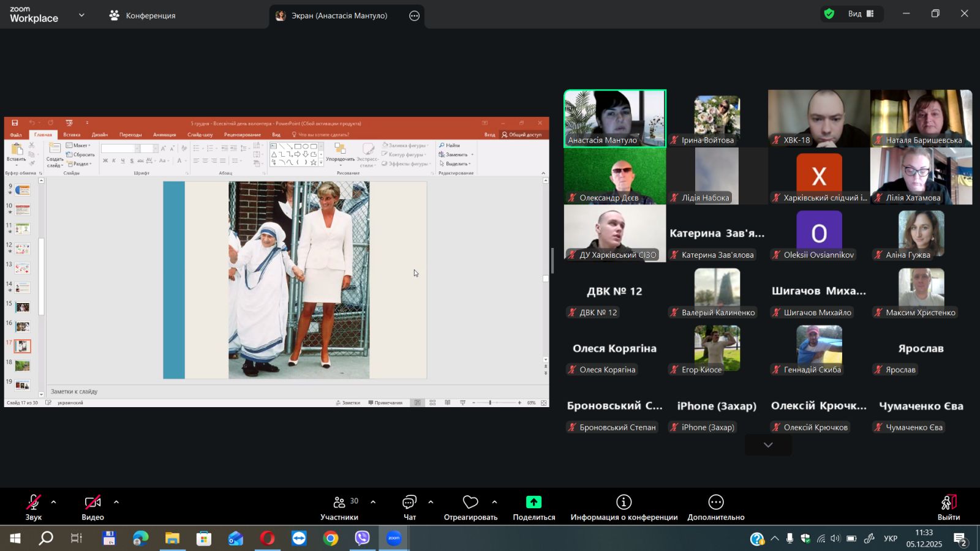Viewport: 980px width, 551px height.
Task: Open the More options ellipsis
Action: [x=715, y=503]
